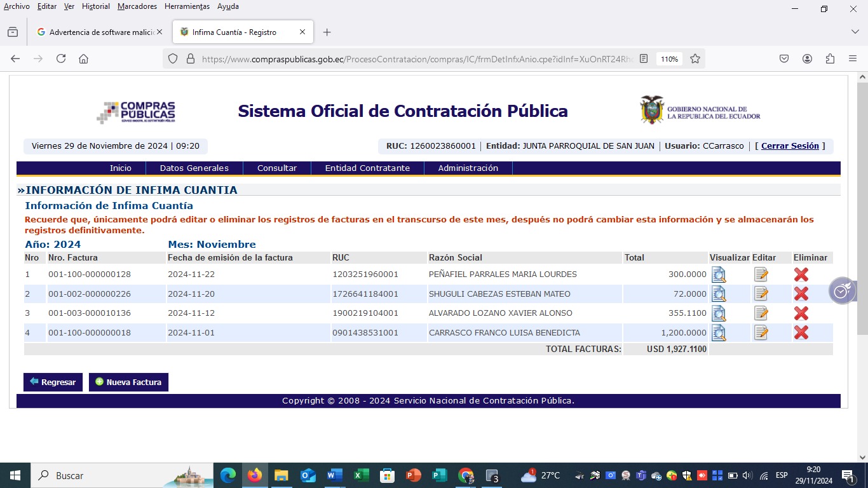Reload the page with browser refresh icon

pyautogui.click(x=61, y=58)
